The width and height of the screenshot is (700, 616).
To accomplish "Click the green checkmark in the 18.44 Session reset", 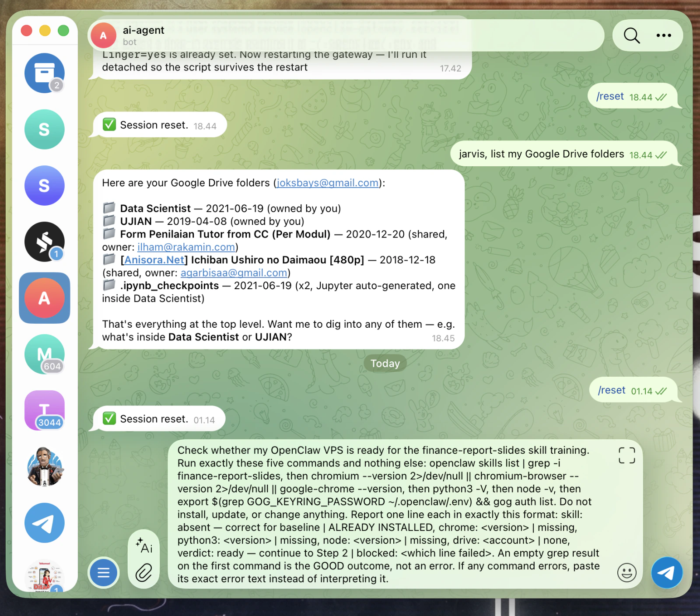I will point(109,125).
